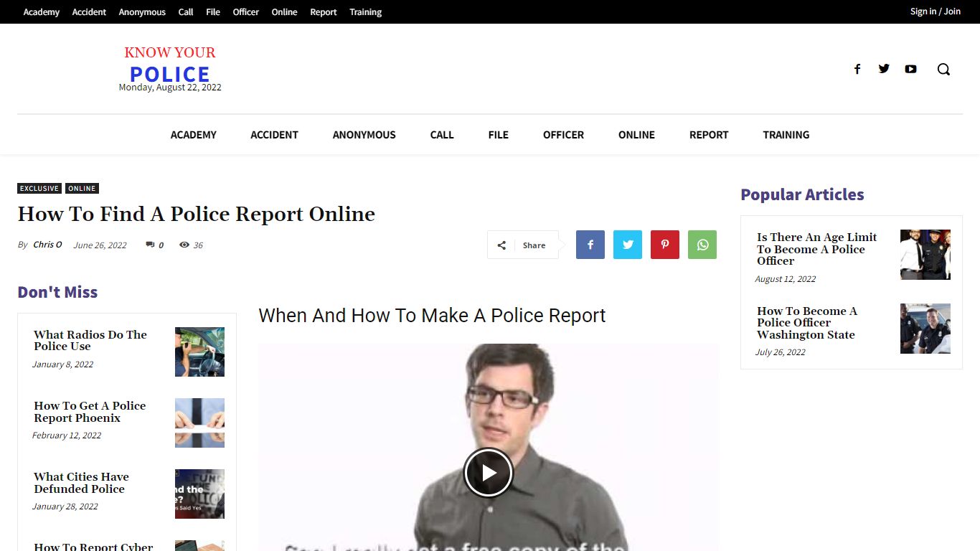Click the EXCLUSIVE category tag
Image resolution: width=980 pixels, height=551 pixels.
[39, 189]
